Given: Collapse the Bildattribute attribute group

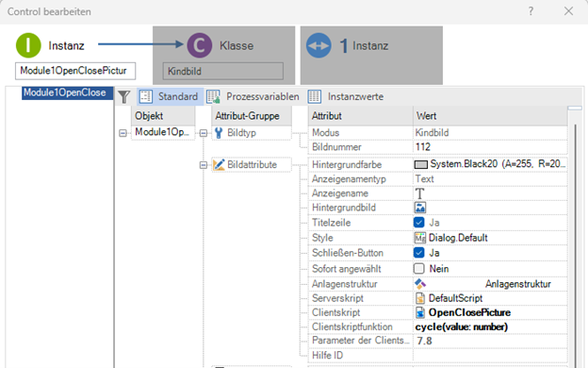Looking at the screenshot, I should pyautogui.click(x=204, y=165).
